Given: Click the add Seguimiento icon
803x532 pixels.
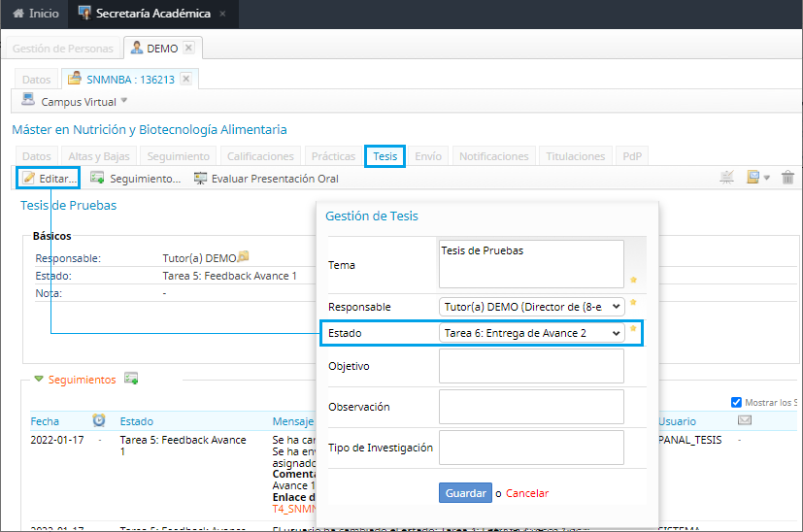Looking at the screenshot, I should (x=131, y=379).
